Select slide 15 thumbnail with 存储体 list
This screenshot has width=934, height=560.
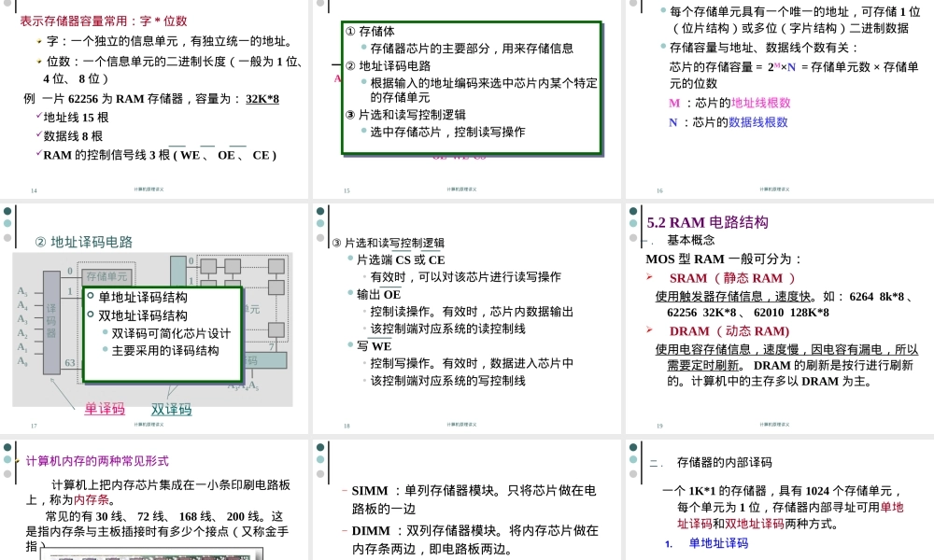coord(466,98)
